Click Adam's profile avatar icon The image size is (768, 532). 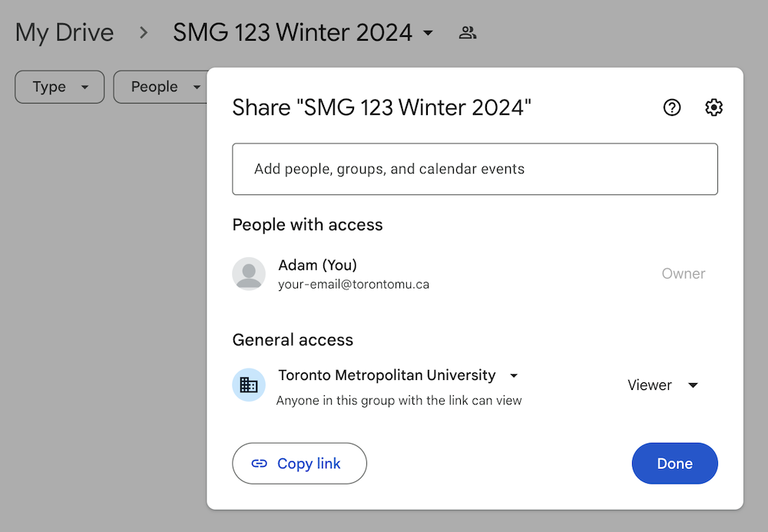pos(249,274)
